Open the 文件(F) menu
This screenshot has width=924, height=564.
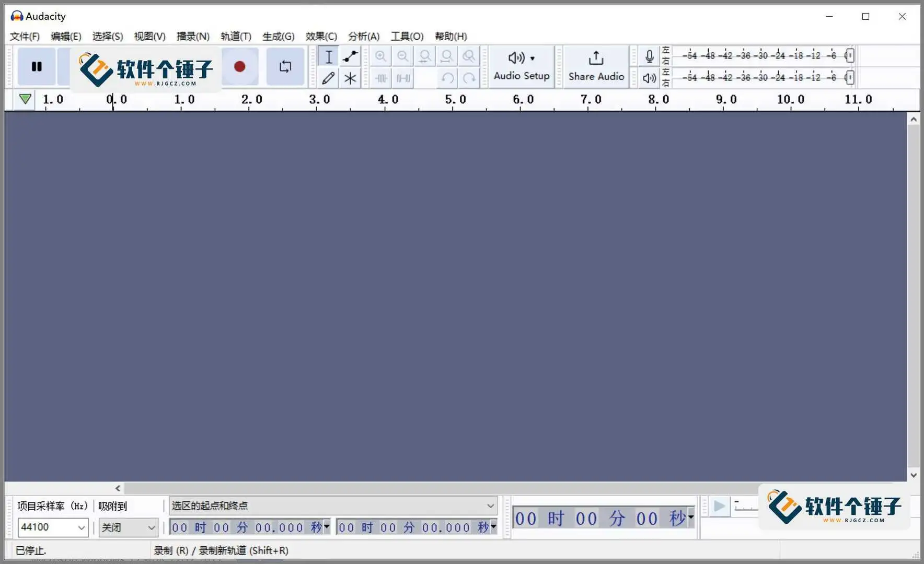(25, 36)
